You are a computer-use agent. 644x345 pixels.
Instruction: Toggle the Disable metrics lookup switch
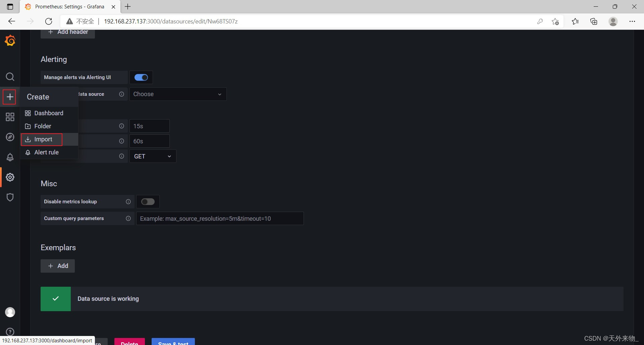pos(148,202)
